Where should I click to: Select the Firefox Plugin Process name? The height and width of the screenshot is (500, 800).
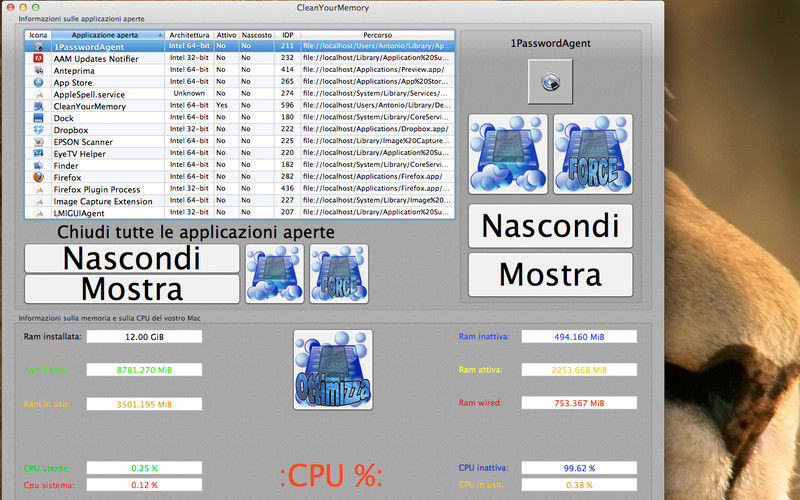96,189
